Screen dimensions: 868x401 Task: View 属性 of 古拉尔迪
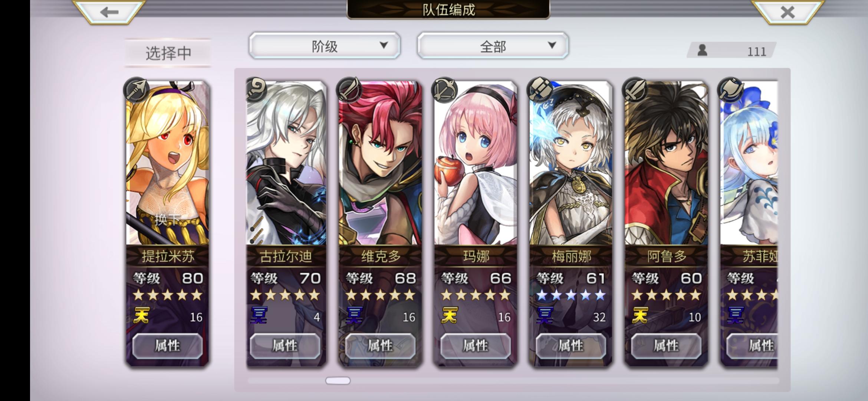285,346
